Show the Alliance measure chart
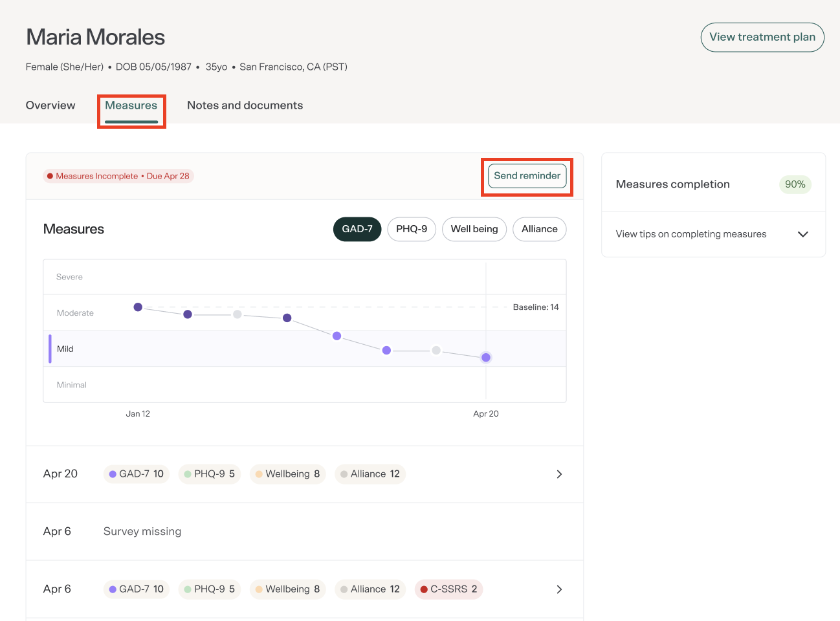The image size is (840, 621). 540,229
